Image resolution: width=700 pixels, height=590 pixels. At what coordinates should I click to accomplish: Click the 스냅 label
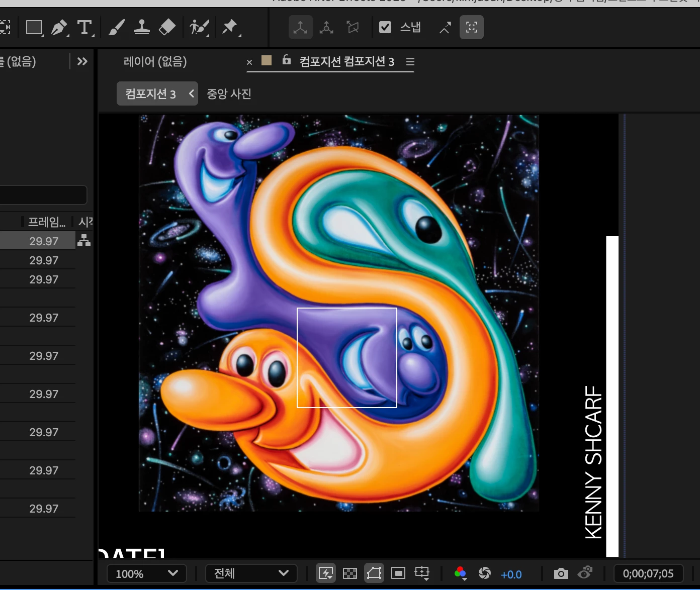pyautogui.click(x=410, y=27)
